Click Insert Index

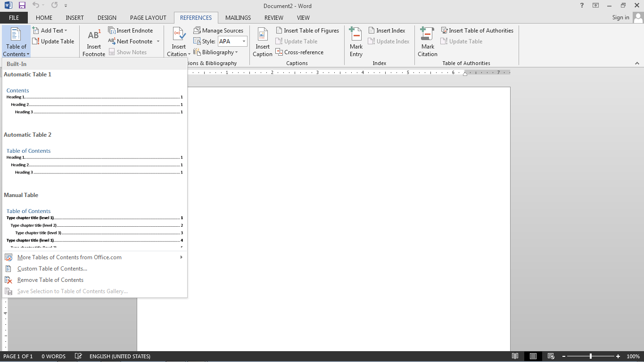[387, 30]
